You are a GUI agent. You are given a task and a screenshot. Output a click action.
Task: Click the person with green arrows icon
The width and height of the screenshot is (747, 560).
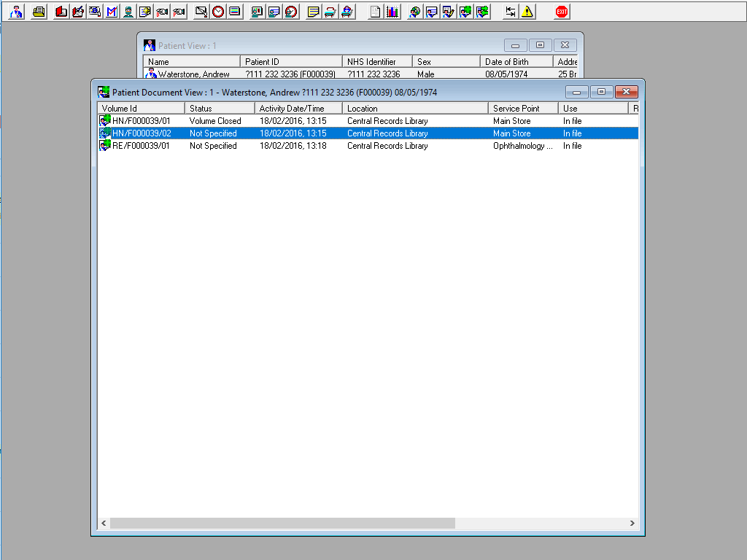coord(482,12)
